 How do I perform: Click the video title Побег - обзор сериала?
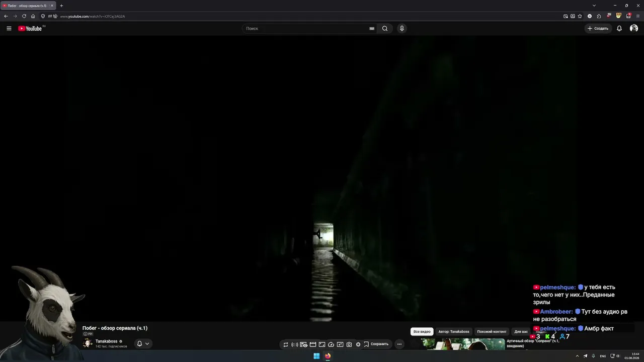(115, 328)
